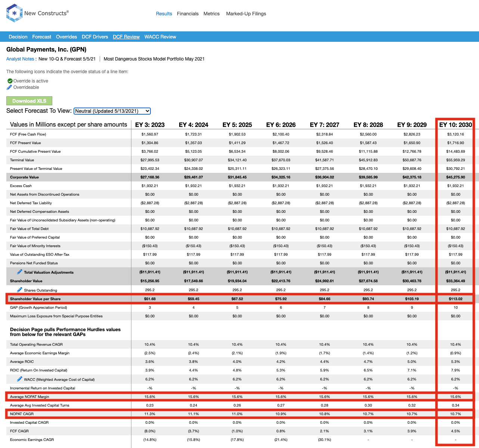
Task: Click the Average ROIC row label
Action: (x=22, y=362)
